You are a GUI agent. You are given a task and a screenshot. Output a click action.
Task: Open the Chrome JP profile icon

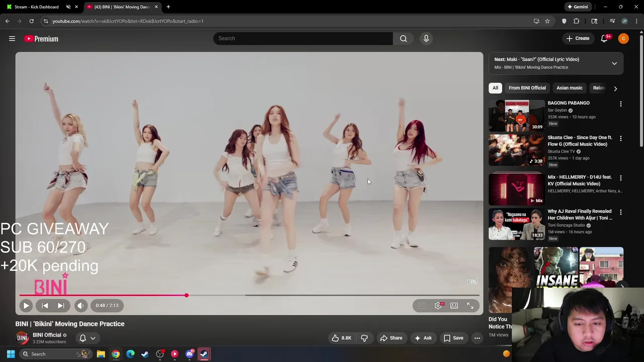(x=624, y=21)
